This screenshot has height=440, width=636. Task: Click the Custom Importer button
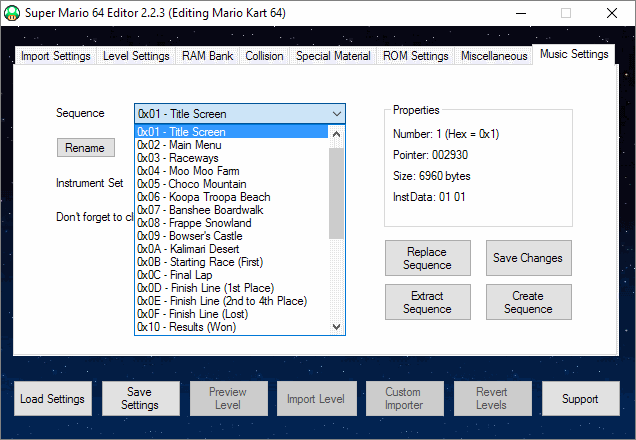click(x=404, y=399)
